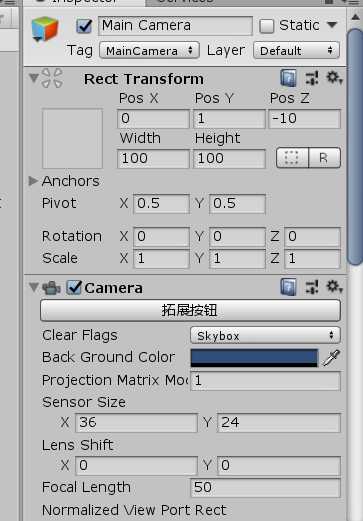Click the Pos X field

point(153,119)
